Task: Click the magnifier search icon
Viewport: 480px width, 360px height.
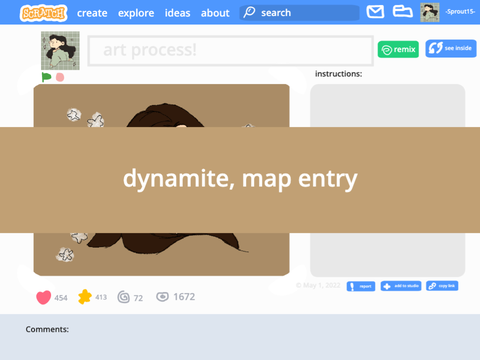Action: tap(249, 12)
